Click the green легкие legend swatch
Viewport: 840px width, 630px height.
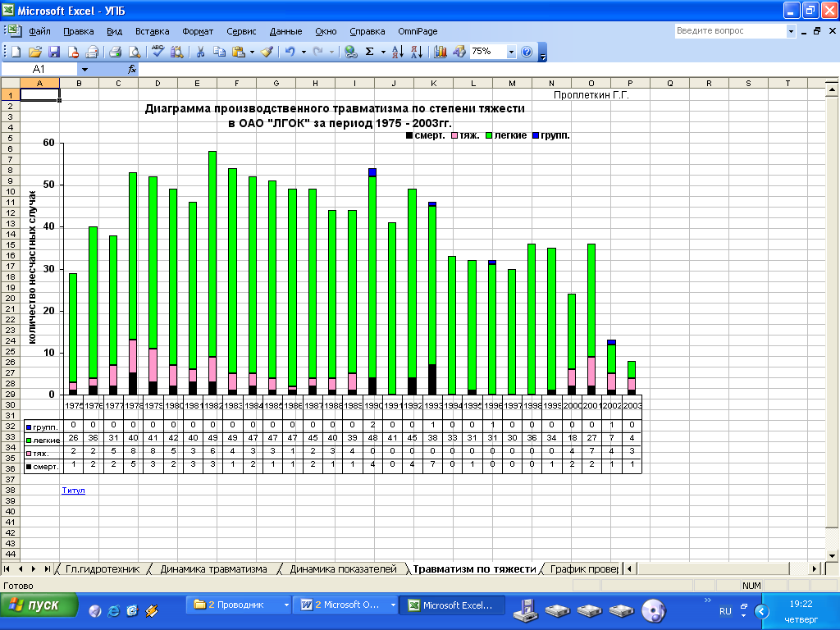(x=490, y=135)
